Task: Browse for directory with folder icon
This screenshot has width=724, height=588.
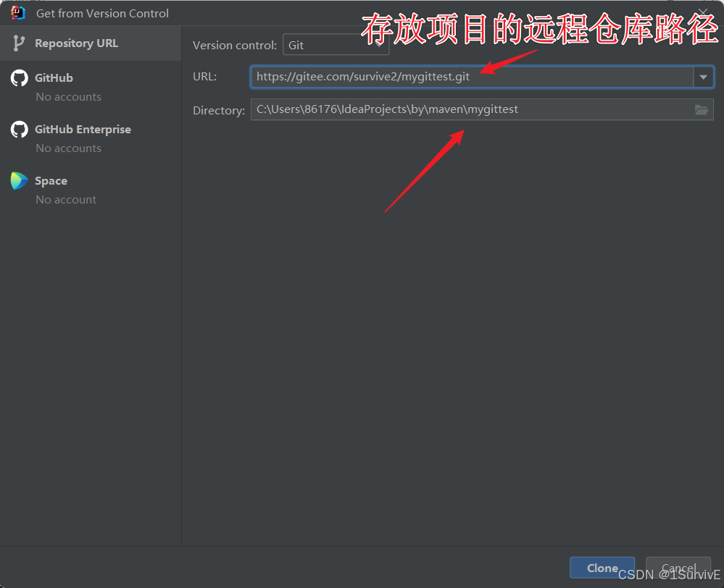Action: pos(702,110)
